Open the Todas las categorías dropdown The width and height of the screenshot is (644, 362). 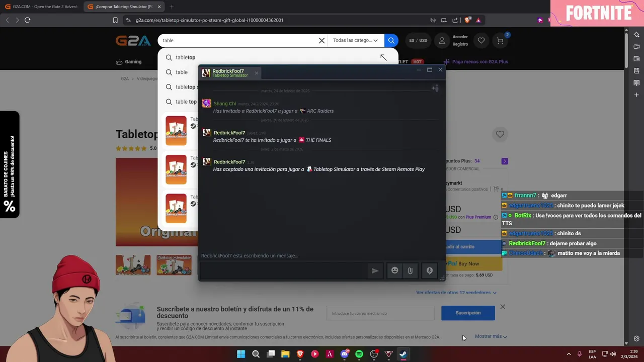point(355,41)
